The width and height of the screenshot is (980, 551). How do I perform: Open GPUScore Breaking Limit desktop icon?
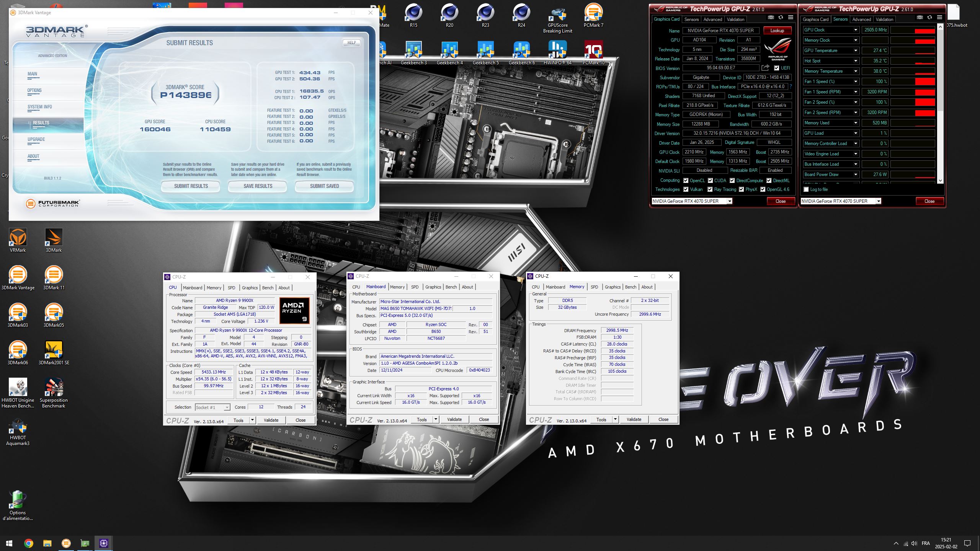point(557,18)
